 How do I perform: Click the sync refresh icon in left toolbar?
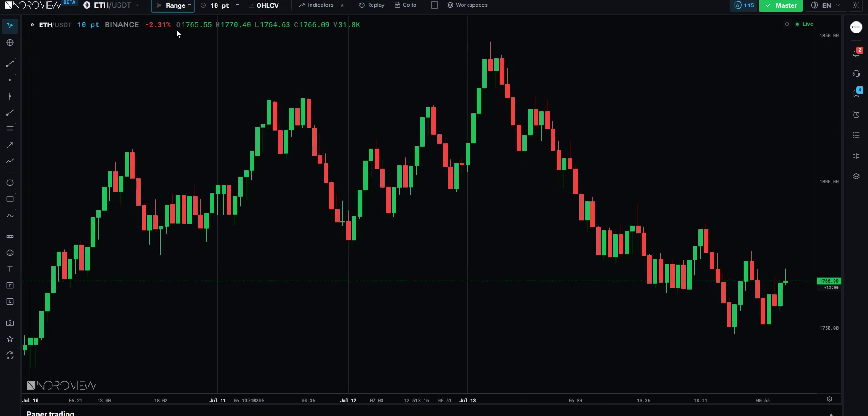click(10, 356)
